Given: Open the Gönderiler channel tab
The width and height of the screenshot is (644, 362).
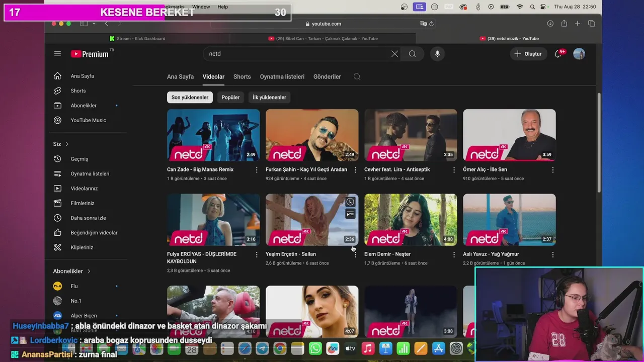Looking at the screenshot, I should [x=327, y=77].
